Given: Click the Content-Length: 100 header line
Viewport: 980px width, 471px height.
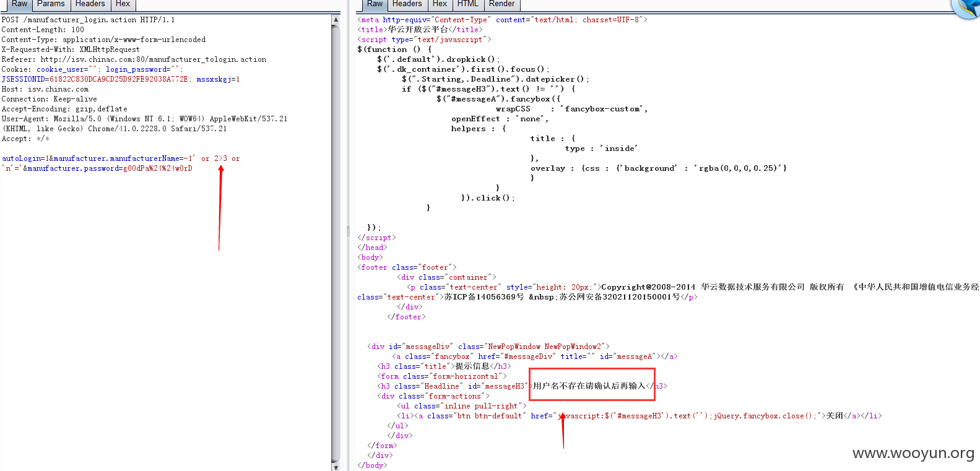Looking at the screenshot, I should point(43,30).
